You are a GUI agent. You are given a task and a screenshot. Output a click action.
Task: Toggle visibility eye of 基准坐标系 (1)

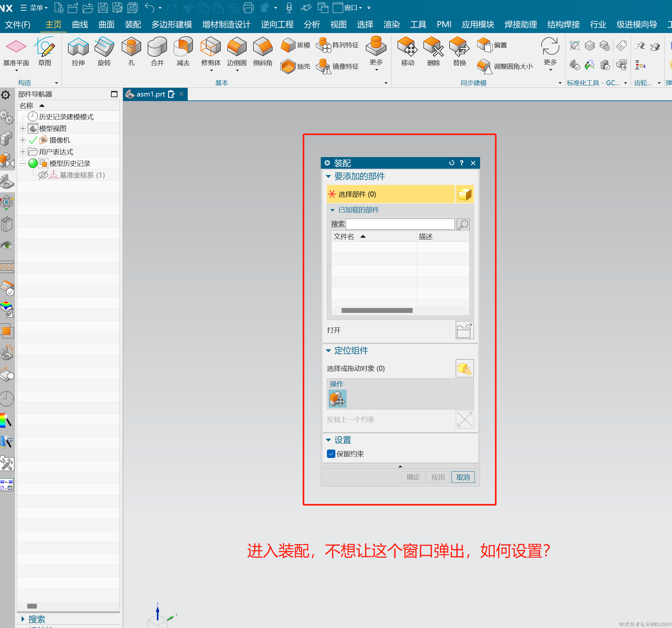coord(43,175)
